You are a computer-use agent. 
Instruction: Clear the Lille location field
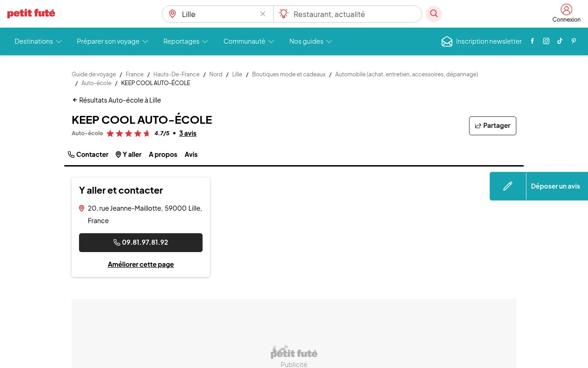(x=263, y=14)
